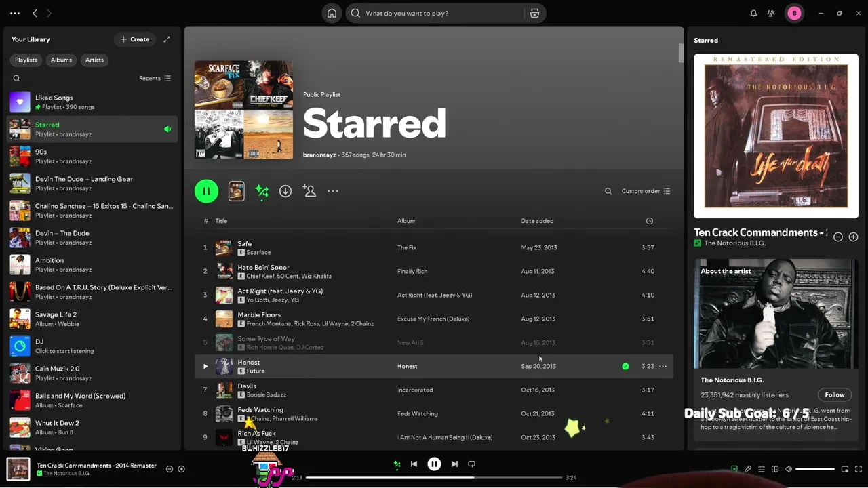This screenshot has height=488, width=868.
Task: Download the Starred playlist
Action: pos(285,191)
